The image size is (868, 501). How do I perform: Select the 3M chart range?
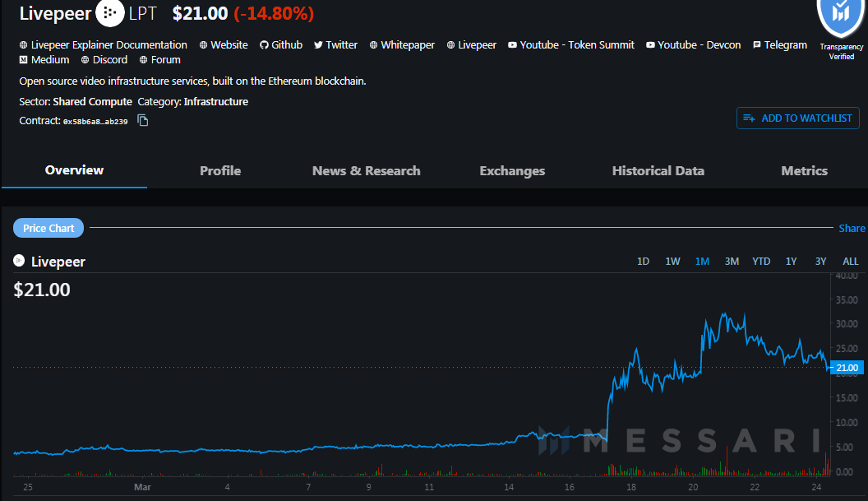point(732,261)
